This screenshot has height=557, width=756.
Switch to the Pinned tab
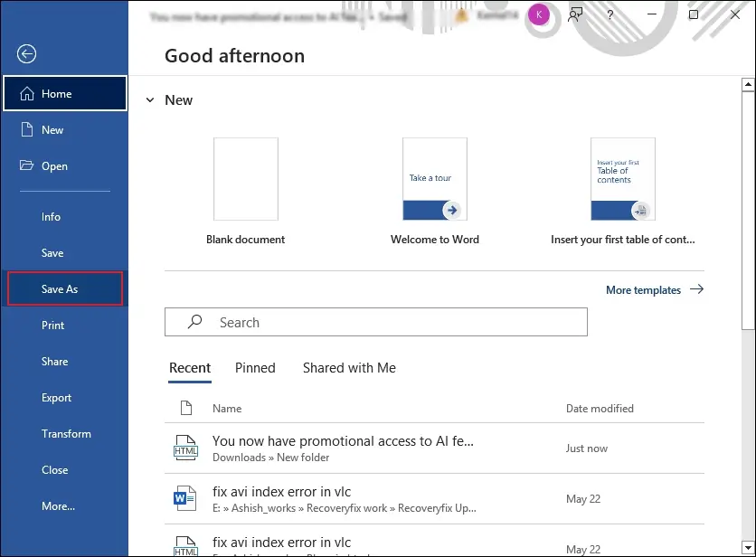[255, 368]
